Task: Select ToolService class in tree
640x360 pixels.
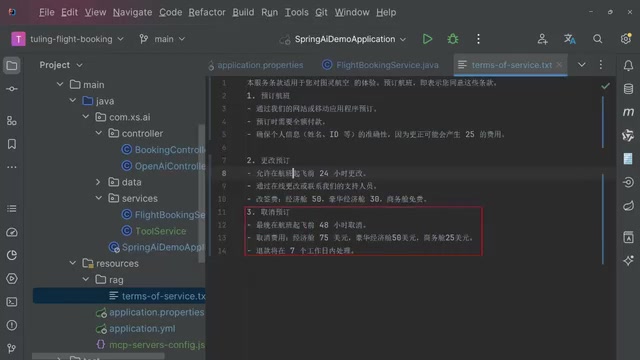Action: (x=154, y=231)
